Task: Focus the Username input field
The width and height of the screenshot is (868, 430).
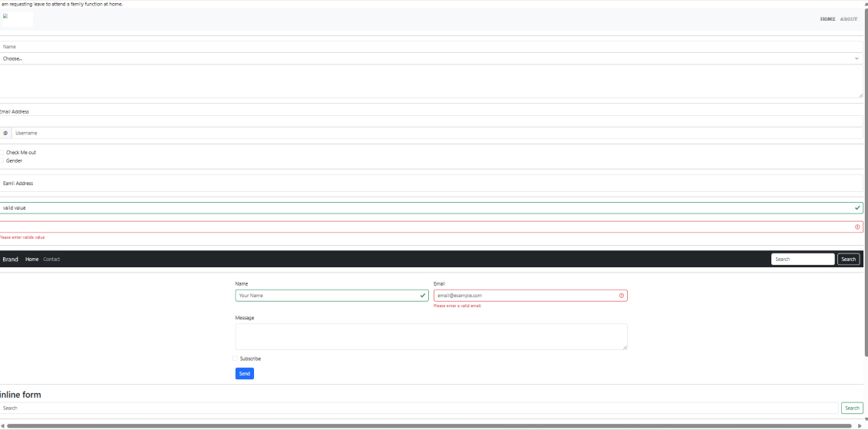Action: tap(437, 133)
